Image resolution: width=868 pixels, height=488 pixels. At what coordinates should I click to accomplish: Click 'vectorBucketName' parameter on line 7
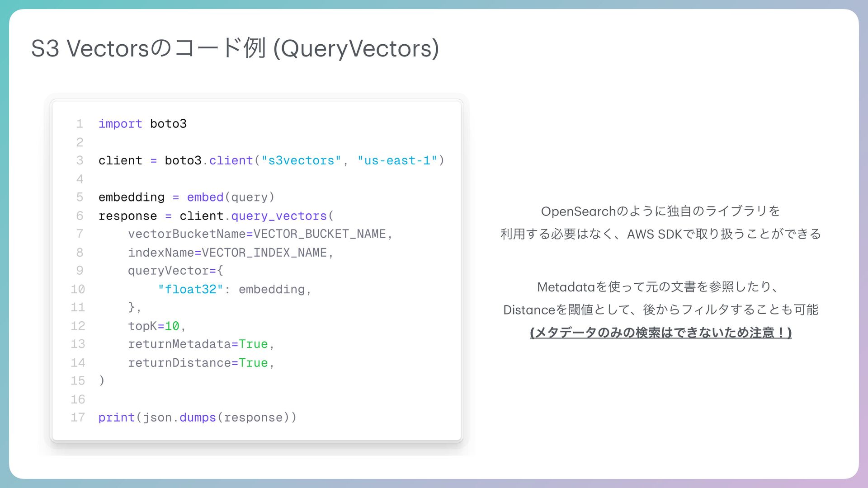click(186, 234)
